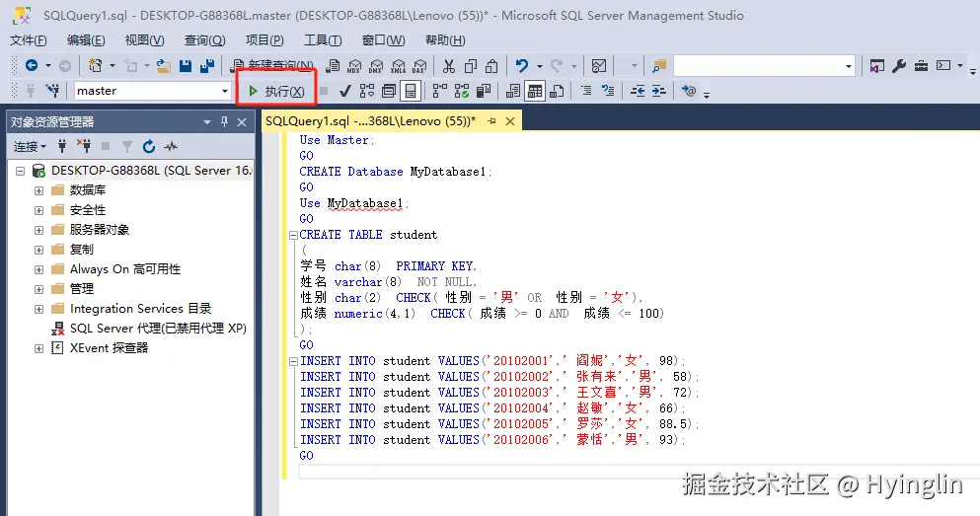Pin the 对象资源管理器 panel

(224, 122)
